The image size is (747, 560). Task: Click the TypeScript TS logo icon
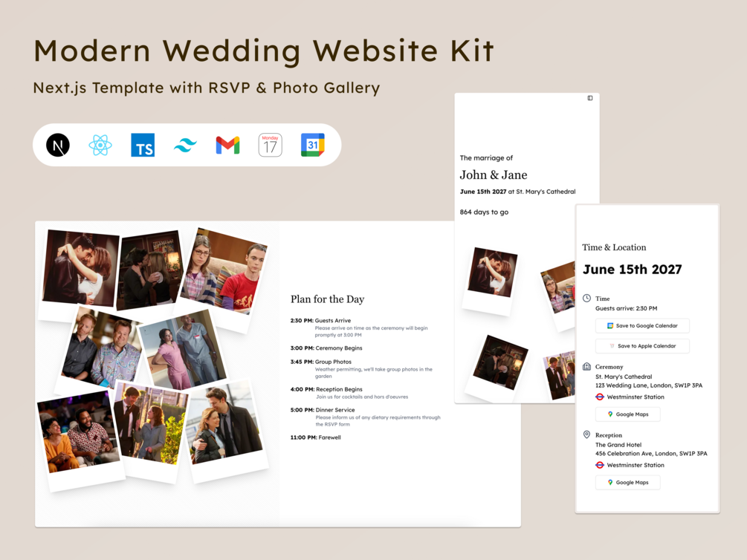143,146
